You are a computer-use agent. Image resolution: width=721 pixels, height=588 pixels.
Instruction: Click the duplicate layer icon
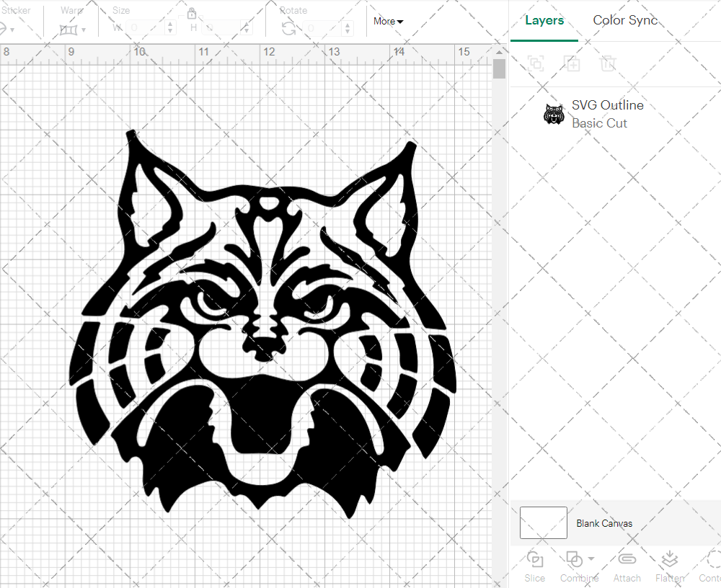(572, 63)
